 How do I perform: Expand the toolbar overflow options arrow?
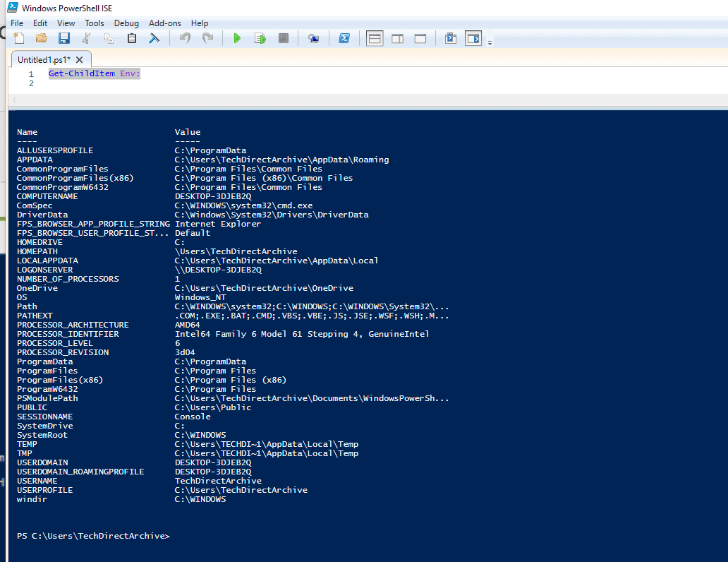click(490, 42)
